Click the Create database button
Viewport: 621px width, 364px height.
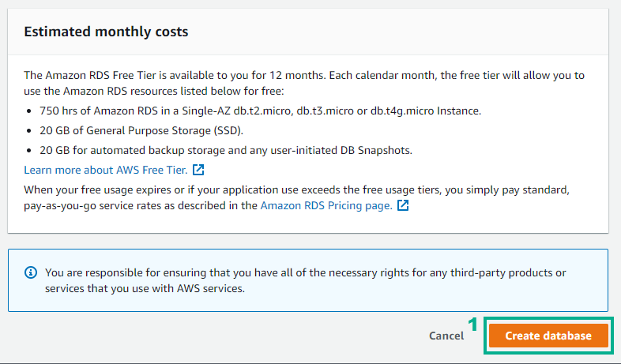(x=548, y=336)
